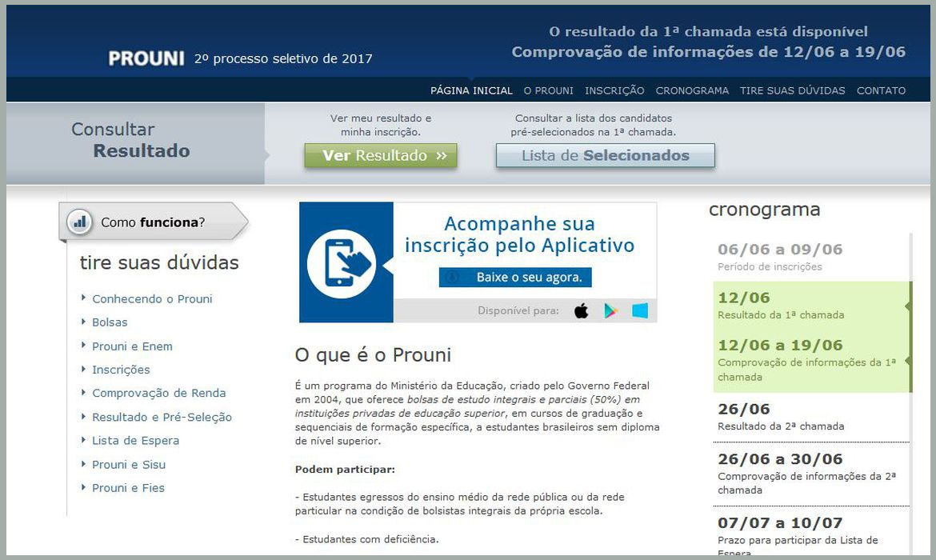This screenshot has height=560, width=936.
Task: Click the 2º processo seletivo de 2017 text
Action: coord(283,58)
